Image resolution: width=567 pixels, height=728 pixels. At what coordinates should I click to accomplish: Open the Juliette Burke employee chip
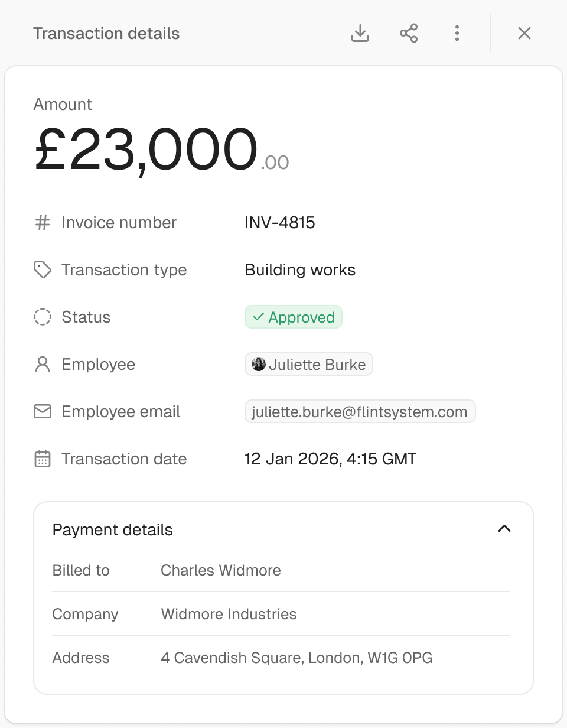click(309, 365)
